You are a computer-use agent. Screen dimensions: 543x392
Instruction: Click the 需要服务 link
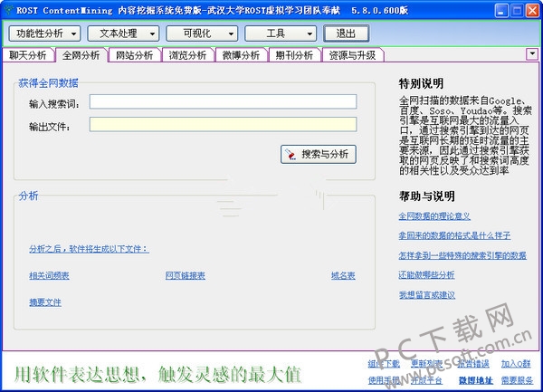click(x=517, y=380)
